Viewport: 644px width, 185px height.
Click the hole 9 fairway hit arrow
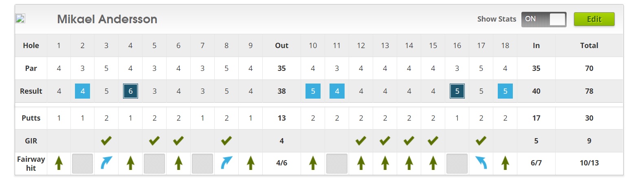(251, 163)
